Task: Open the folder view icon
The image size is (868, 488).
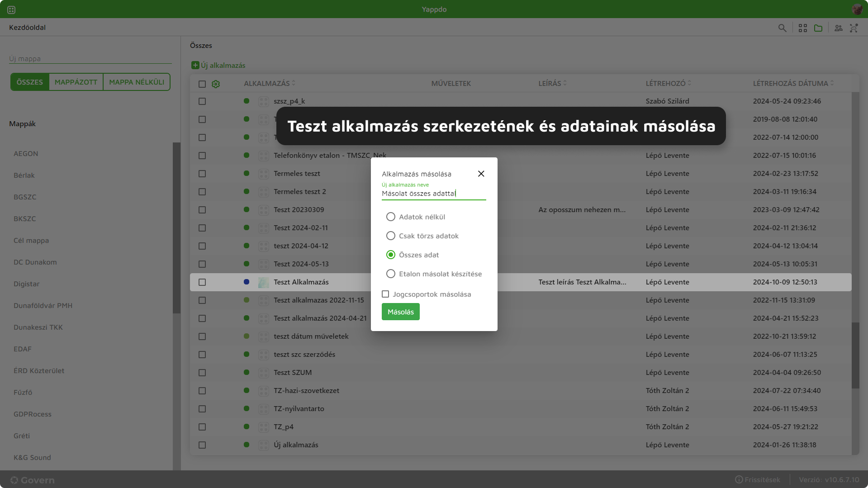Action: (x=818, y=28)
